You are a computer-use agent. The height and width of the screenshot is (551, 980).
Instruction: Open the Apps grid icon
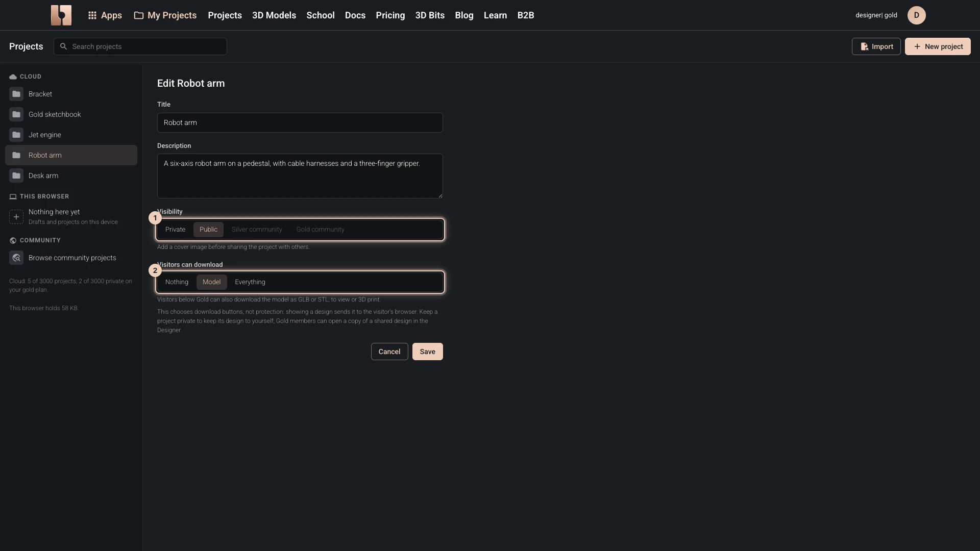coord(92,15)
